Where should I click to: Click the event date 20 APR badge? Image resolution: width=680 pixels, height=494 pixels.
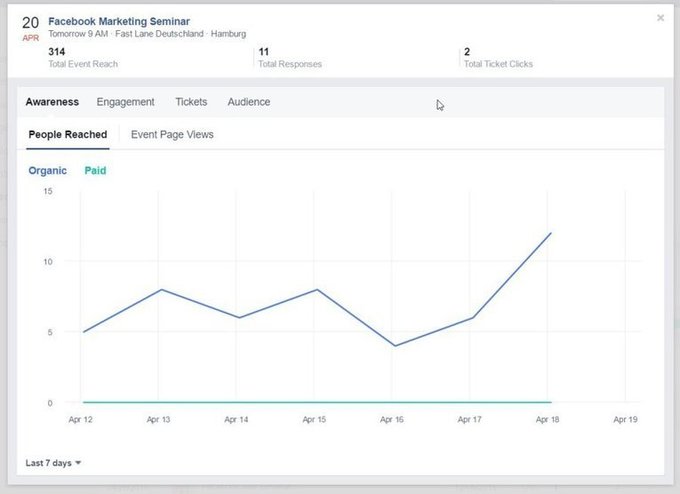pyautogui.click(x=30, y=29)
